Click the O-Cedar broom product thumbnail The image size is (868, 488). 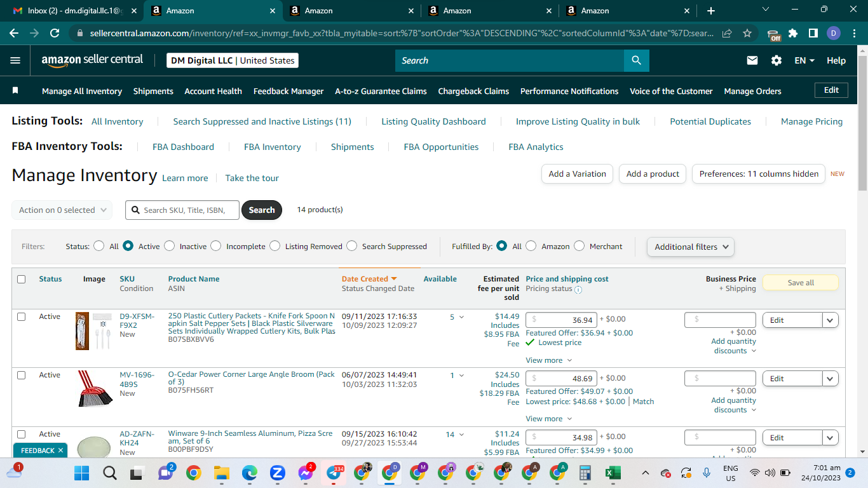pos(95,389)
